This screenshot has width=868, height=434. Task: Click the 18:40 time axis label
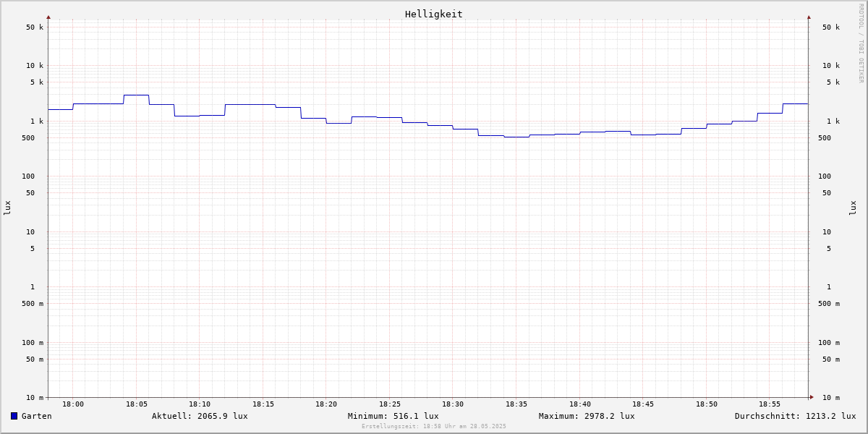[x=580, y=404]
